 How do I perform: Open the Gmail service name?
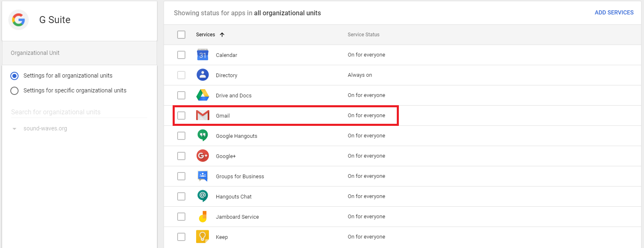click(x=223, y=116)
